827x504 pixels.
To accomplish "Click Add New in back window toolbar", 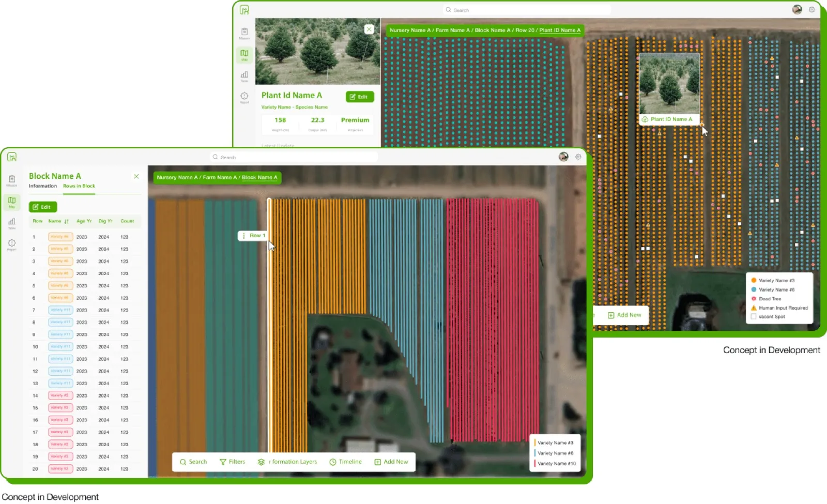I will (x=624, y=315).
